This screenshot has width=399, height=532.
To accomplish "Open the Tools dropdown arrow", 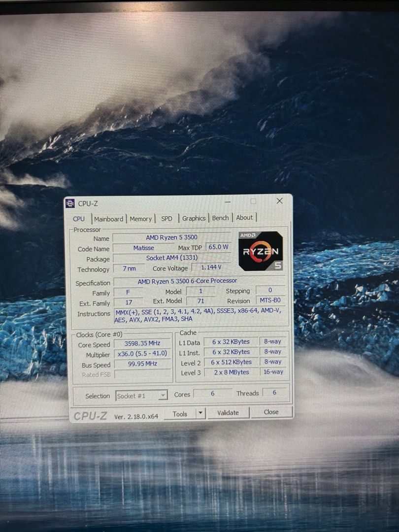I will 200,413.
